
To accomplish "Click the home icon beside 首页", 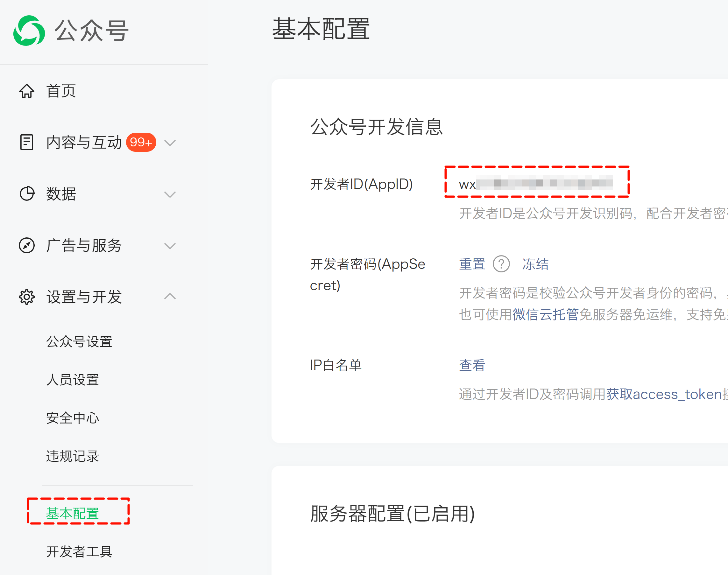I will (27, 91).
